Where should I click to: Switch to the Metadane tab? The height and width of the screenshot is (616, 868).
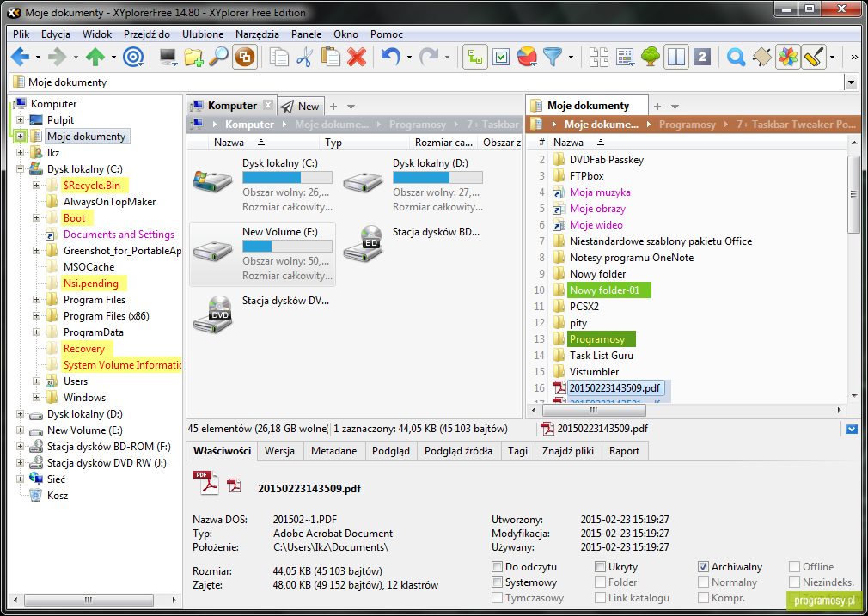point(333,451)
